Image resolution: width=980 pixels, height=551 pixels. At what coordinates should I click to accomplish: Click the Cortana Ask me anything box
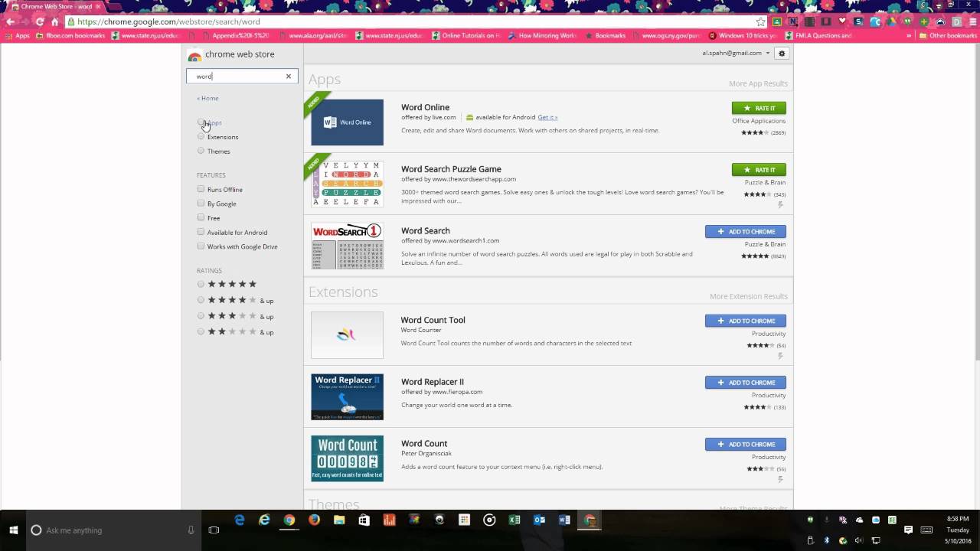(113, 530)
